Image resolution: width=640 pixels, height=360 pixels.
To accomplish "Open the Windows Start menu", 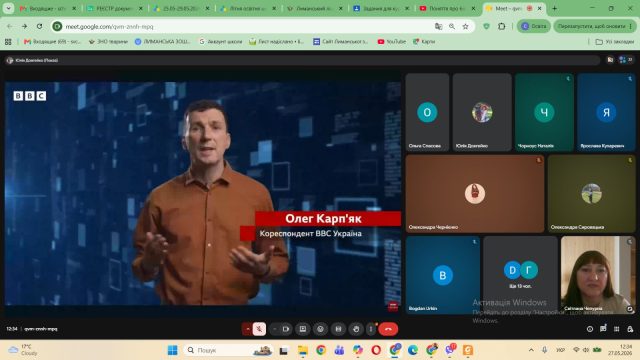I will (173, 350).
